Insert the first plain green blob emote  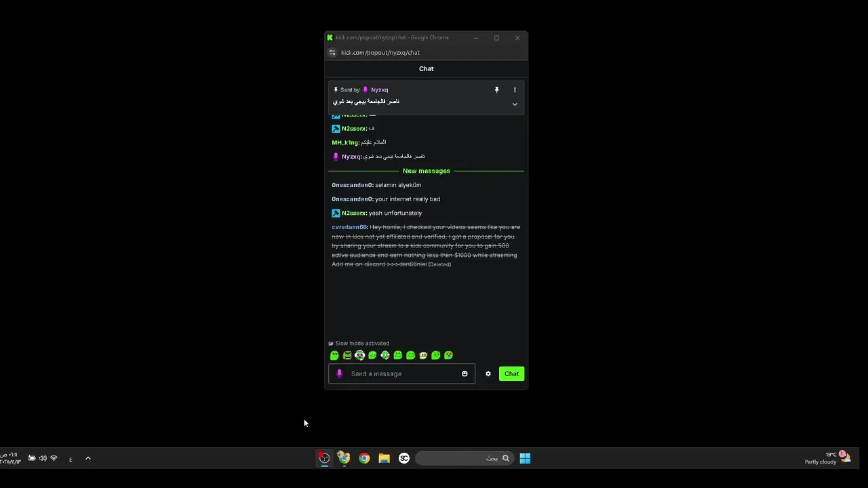(334, 355)
